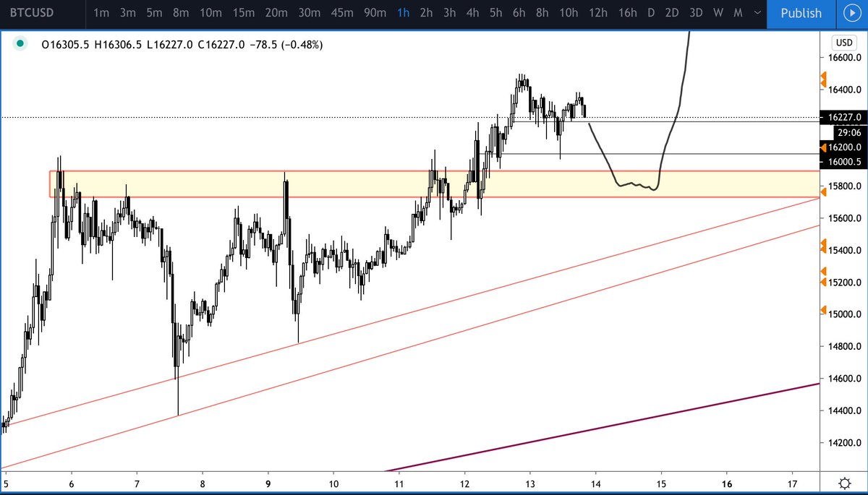This screenshot has width=868, height=495.
Task: Switch to the 45m interval
Action: [x=342, y=13]
